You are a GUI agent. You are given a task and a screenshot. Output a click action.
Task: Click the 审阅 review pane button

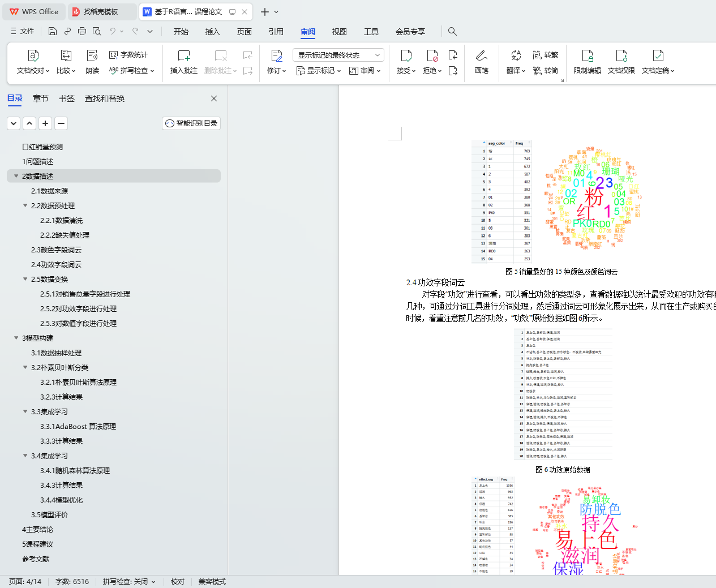365,71
